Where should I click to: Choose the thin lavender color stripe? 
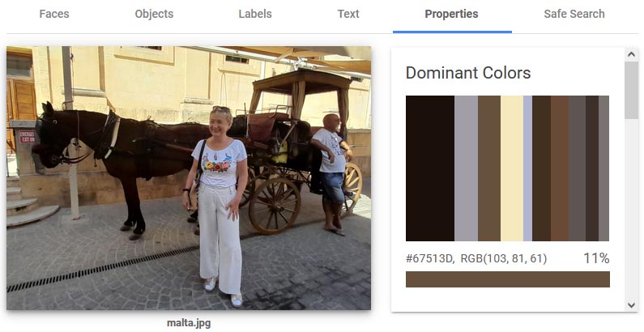(x=528, y=168)
